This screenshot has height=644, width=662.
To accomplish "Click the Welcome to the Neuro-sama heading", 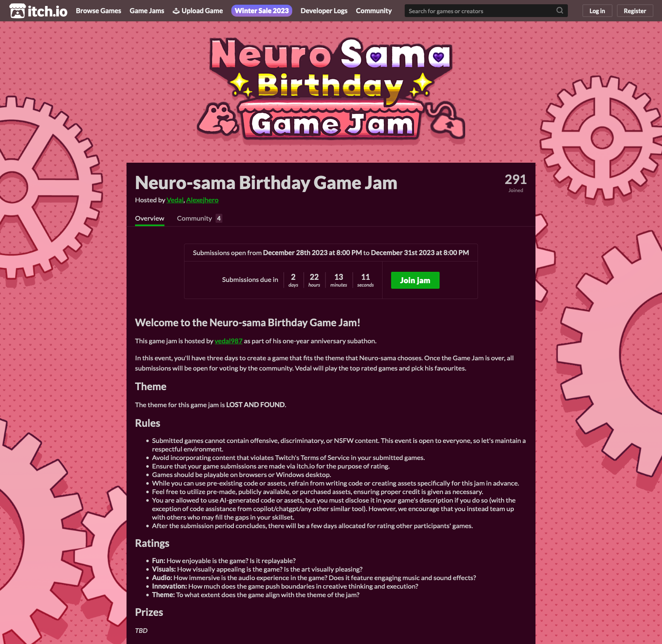I will 248,323.
